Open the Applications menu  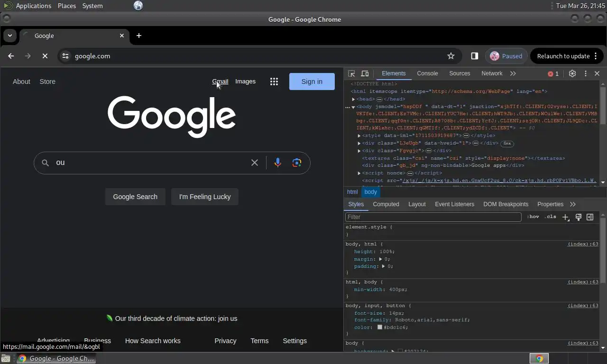coord(33,6)
